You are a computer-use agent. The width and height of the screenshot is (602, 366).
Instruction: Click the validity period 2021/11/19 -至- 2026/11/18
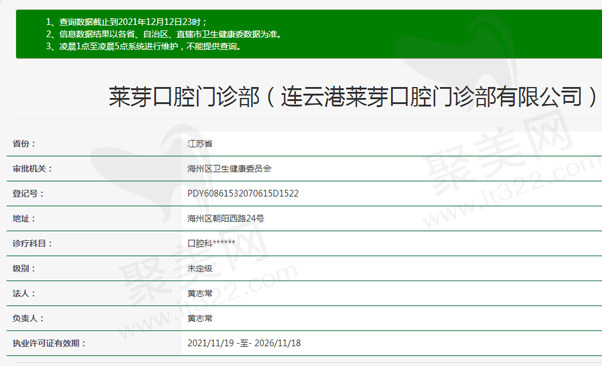coord(244,343)
